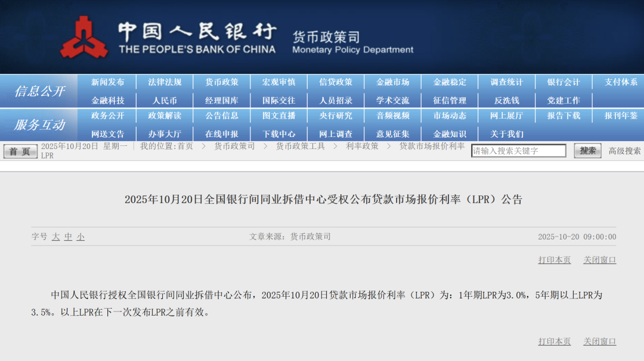Set font size to 大 (large)
The image size is (644, 361).
coord(55,236)
